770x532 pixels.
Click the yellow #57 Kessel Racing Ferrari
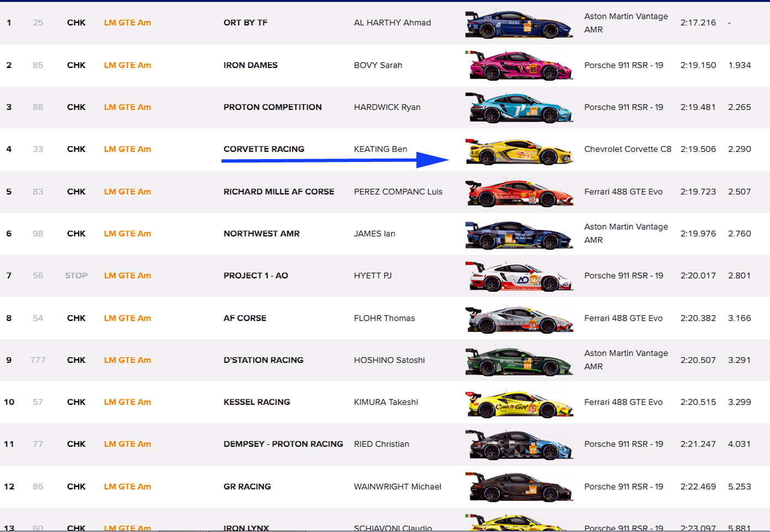519,403
